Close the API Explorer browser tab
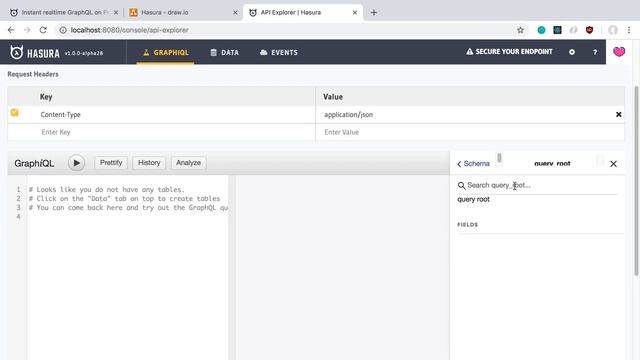 [355, 13]
